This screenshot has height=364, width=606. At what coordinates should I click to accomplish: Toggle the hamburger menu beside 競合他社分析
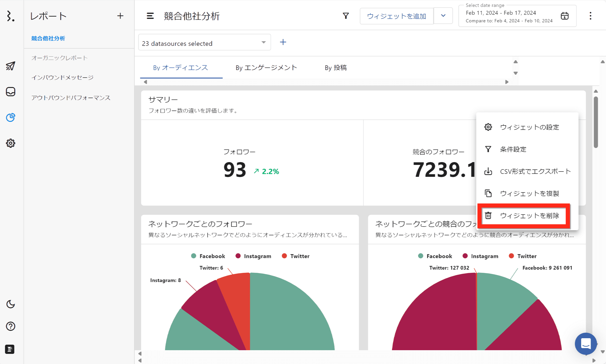pos(150,16)
